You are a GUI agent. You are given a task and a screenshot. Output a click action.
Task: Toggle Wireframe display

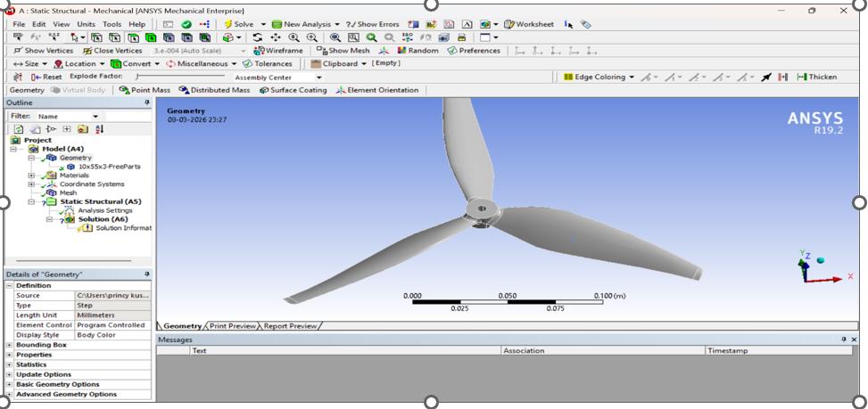(278, 51)
